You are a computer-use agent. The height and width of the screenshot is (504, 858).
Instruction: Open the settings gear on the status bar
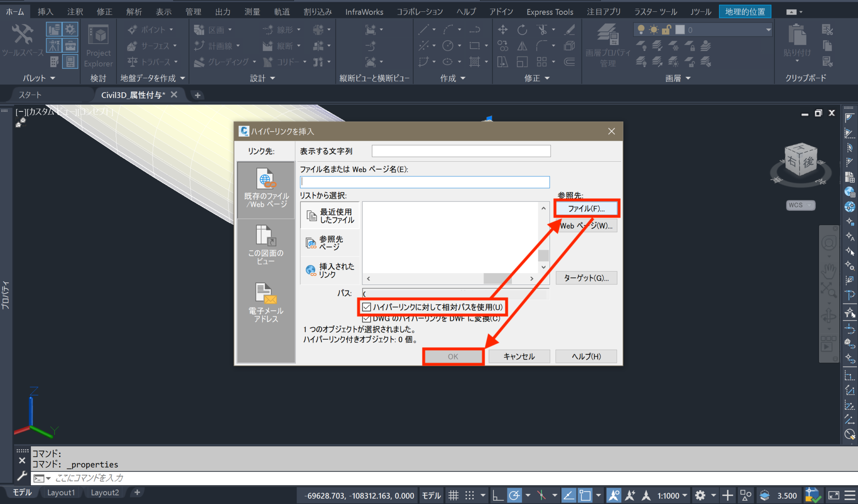(700, 495)
